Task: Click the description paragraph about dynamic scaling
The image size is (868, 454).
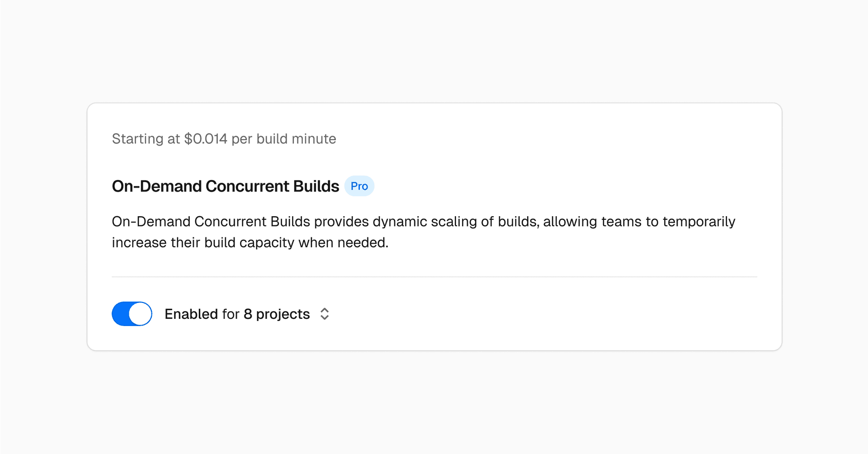Action: (423, 232)
